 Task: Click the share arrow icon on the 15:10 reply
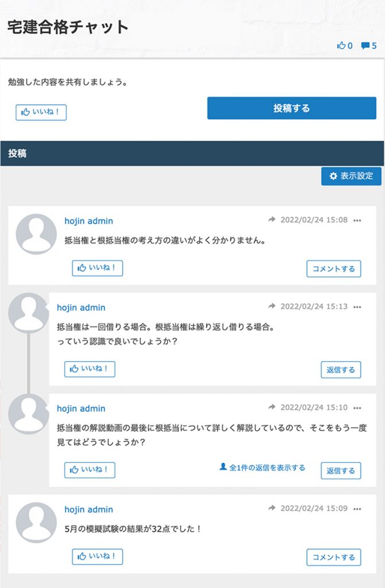click(x=272, y=407)
